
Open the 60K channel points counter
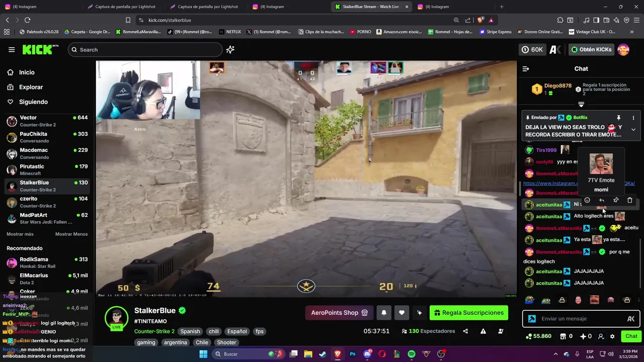tap(532, 50)
